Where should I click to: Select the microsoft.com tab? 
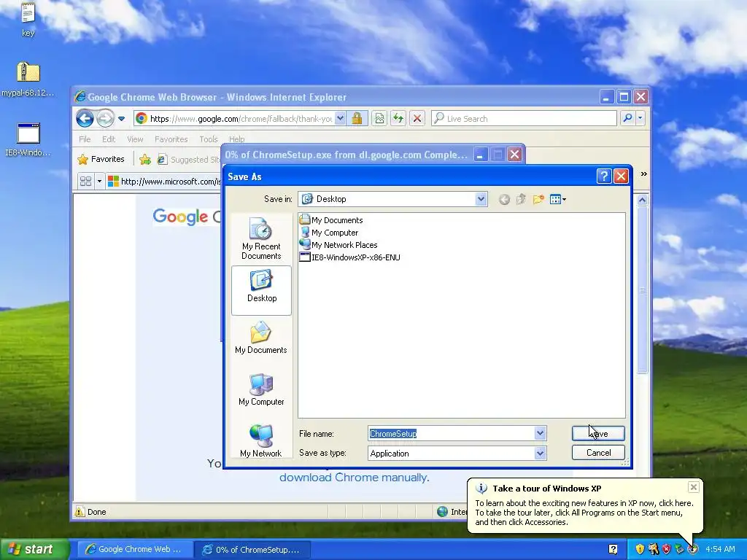click(164, 182)
